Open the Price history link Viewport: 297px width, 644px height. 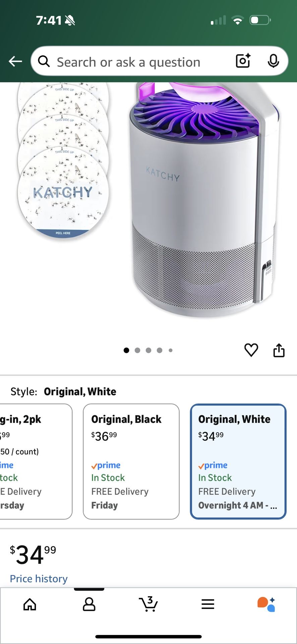(38, 578)
